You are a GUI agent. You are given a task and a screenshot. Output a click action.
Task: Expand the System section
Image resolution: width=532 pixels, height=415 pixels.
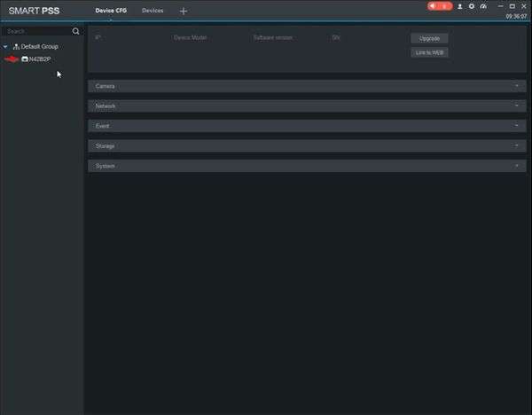[x=307, y=166]
